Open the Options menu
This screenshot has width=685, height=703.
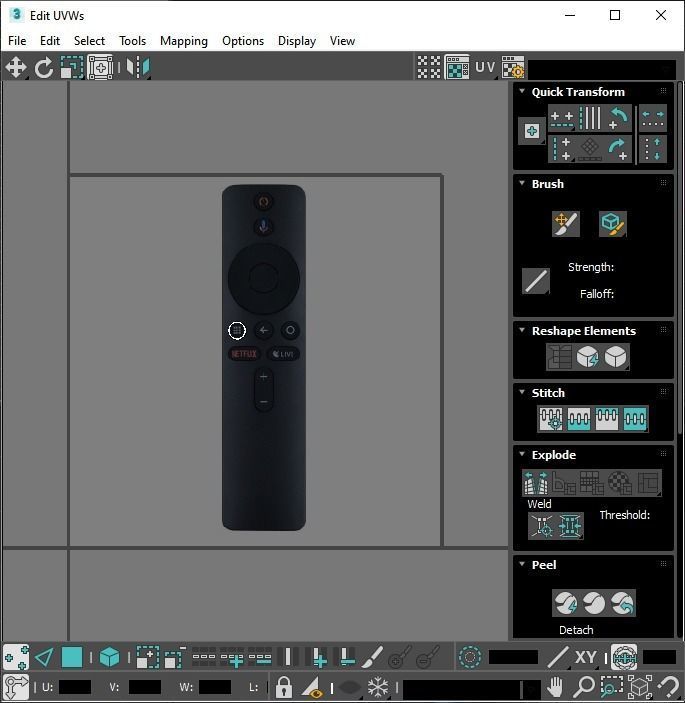click(x=243, y=41)
